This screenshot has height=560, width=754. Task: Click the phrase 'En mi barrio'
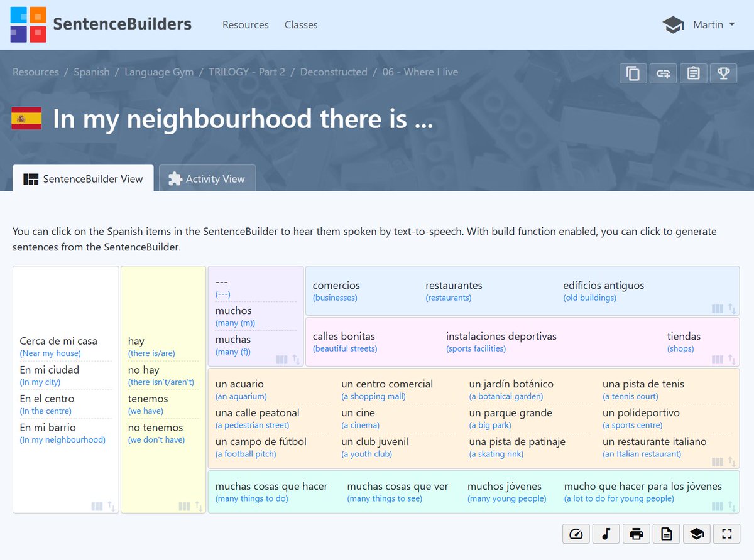pyautogui.click(x=48, y=428)
